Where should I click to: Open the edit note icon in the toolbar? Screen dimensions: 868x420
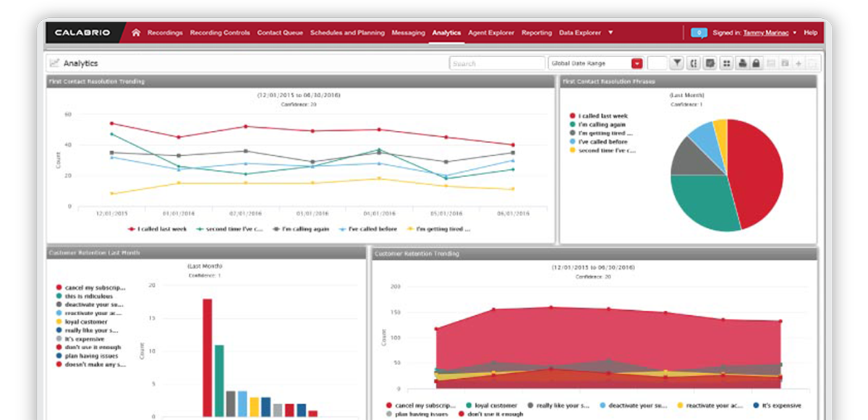click(x=710, y=64)
